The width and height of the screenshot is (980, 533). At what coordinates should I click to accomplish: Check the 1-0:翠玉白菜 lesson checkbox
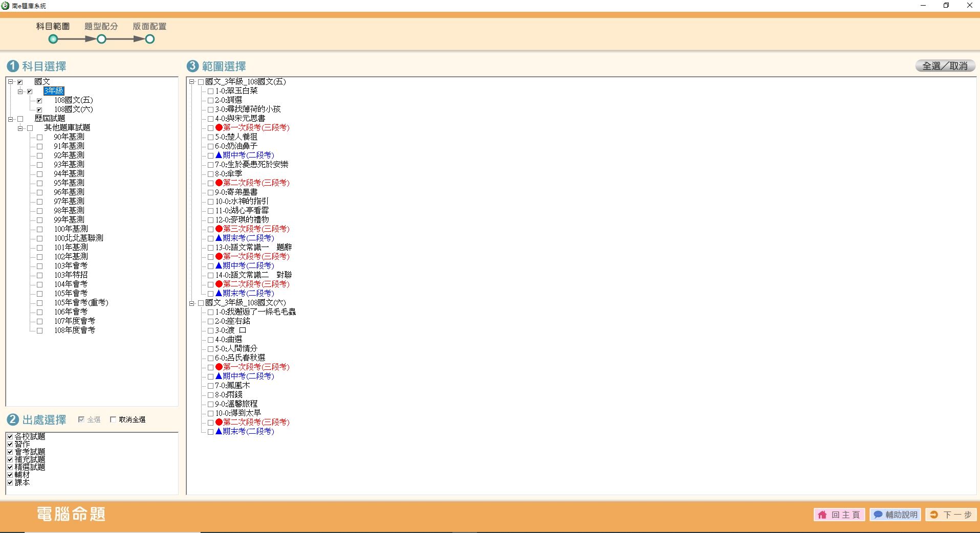(210, 91)
